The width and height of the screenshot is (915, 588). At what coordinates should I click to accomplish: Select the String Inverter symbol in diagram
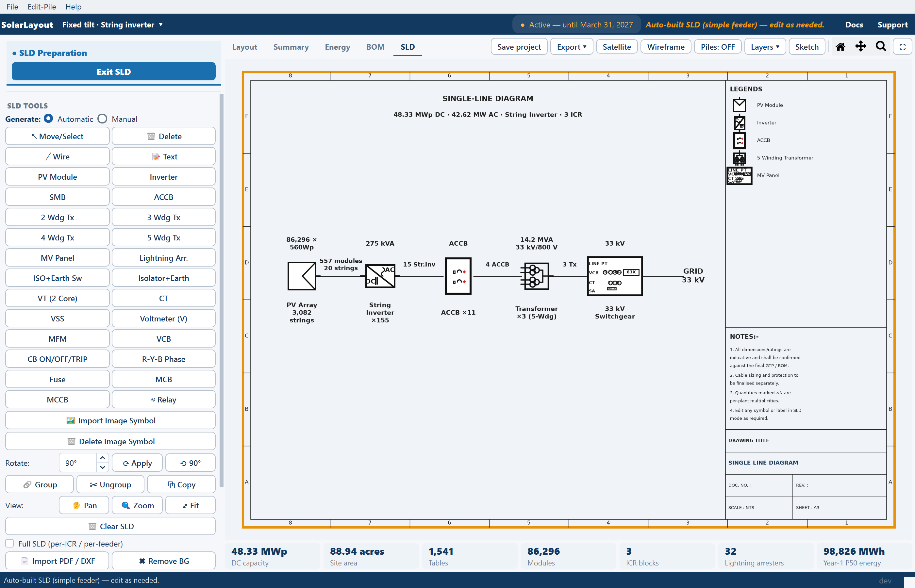[380, 276]
